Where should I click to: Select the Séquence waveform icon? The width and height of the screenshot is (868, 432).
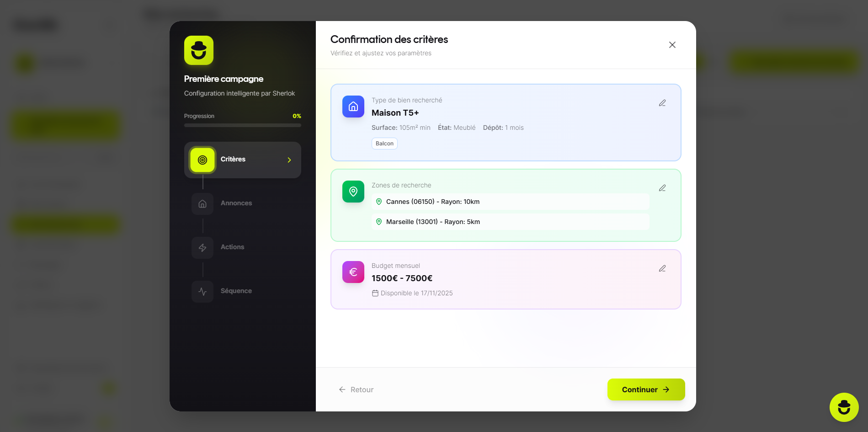coord(202,291)
